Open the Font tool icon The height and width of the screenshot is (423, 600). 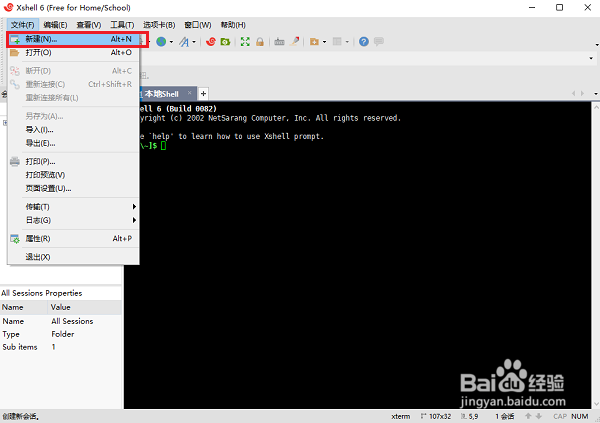[x=184, y=41]
